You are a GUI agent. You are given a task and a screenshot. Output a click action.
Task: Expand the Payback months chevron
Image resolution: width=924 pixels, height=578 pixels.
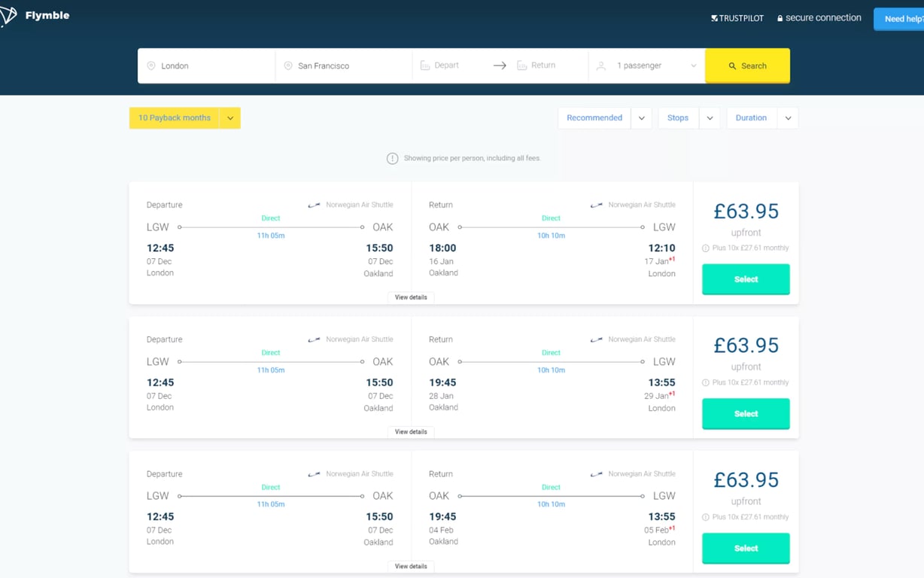pyautogui.click(x=230, y=118)
